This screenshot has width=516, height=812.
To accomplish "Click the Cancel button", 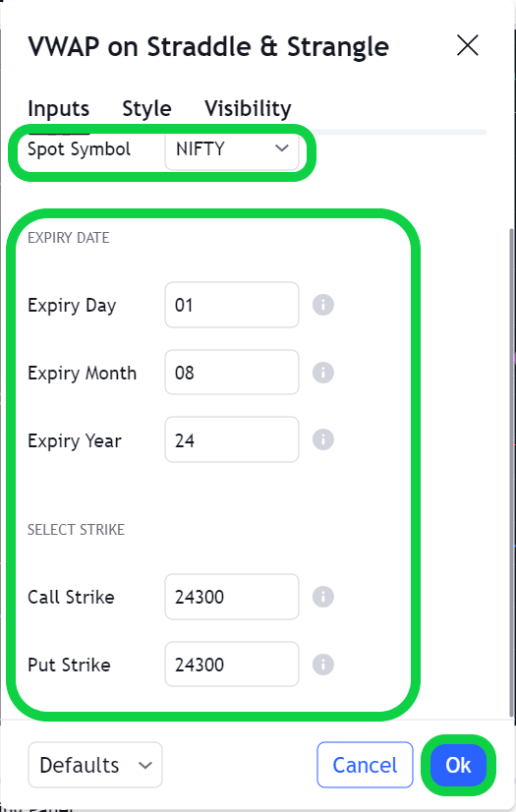I will [x=365, y=765].
